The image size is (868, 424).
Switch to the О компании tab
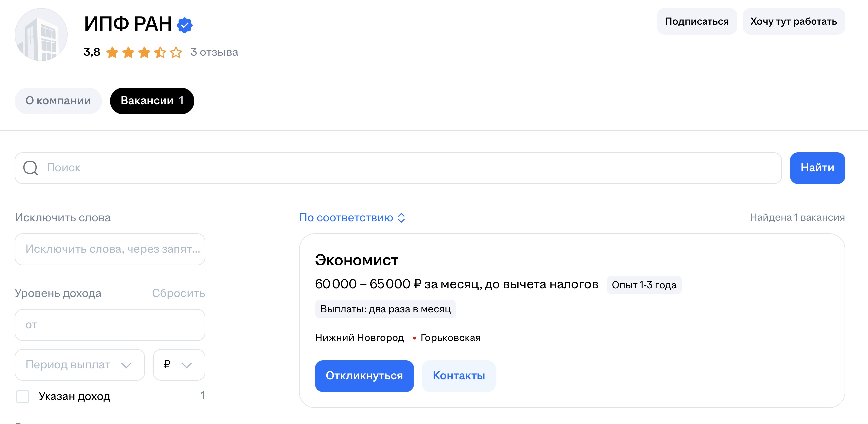pyautogui.click(x=58, y=101)
